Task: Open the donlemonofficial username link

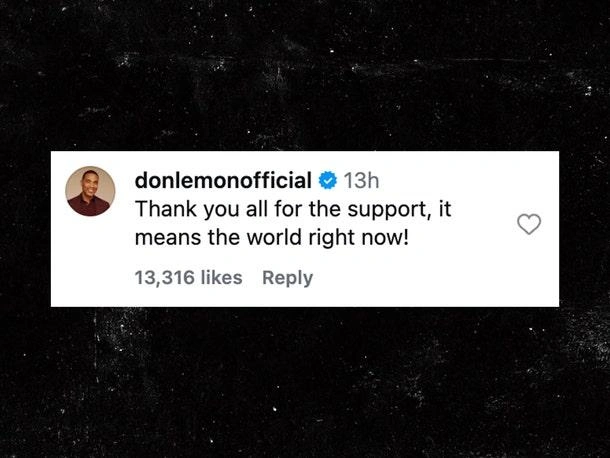Action: (x=223, y=181)
